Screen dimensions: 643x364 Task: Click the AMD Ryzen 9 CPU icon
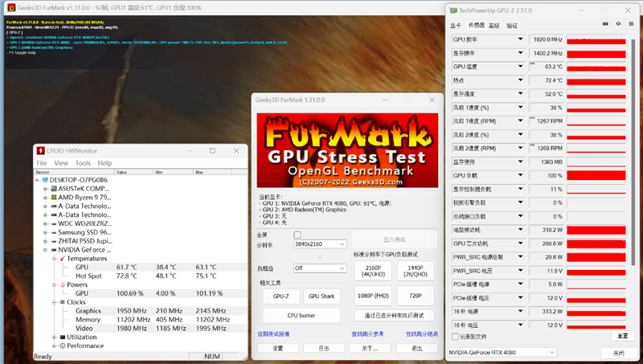click(53, 197)
